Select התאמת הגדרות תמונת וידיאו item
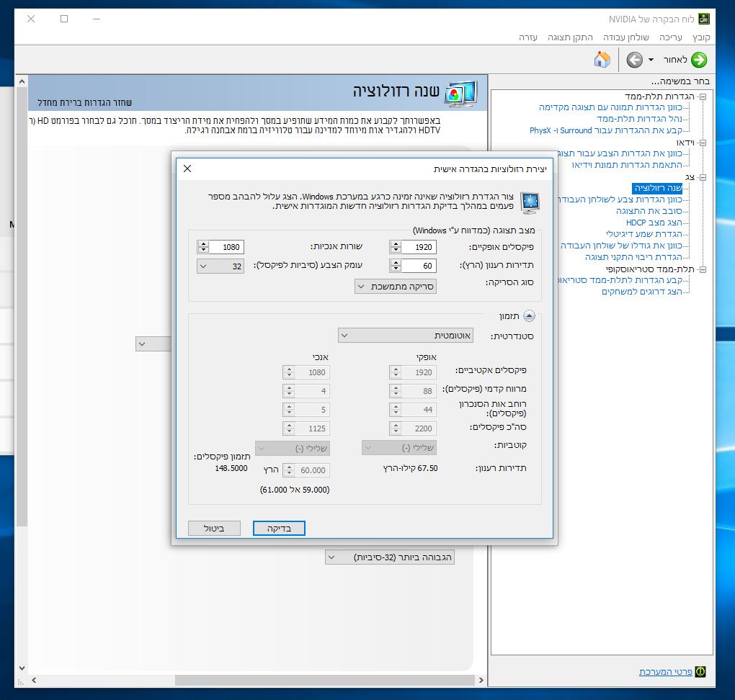The height and width of the screenshot is (700, 735). (627, 165)
